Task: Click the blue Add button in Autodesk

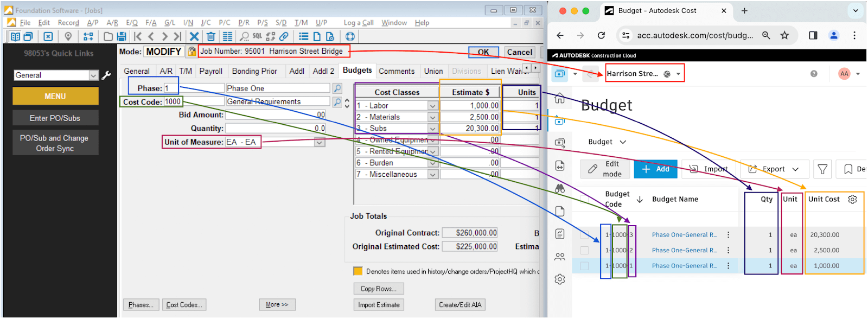Action: click(655, 169)
